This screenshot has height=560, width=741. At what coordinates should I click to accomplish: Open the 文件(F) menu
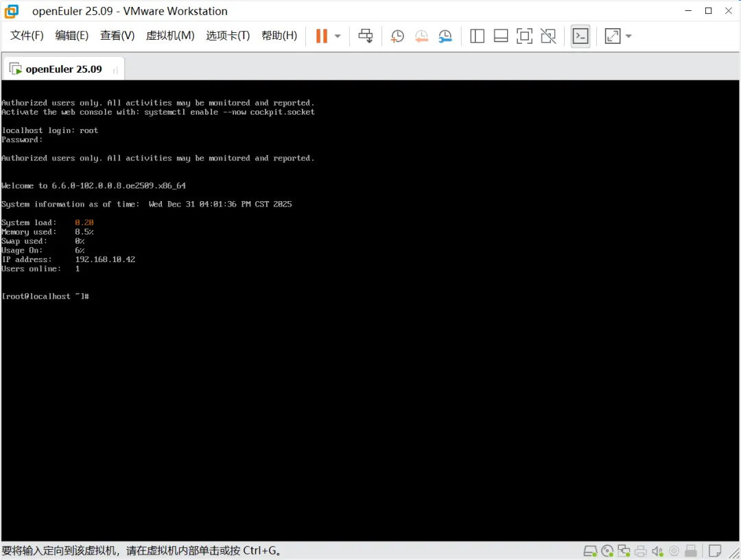point(27,36)
